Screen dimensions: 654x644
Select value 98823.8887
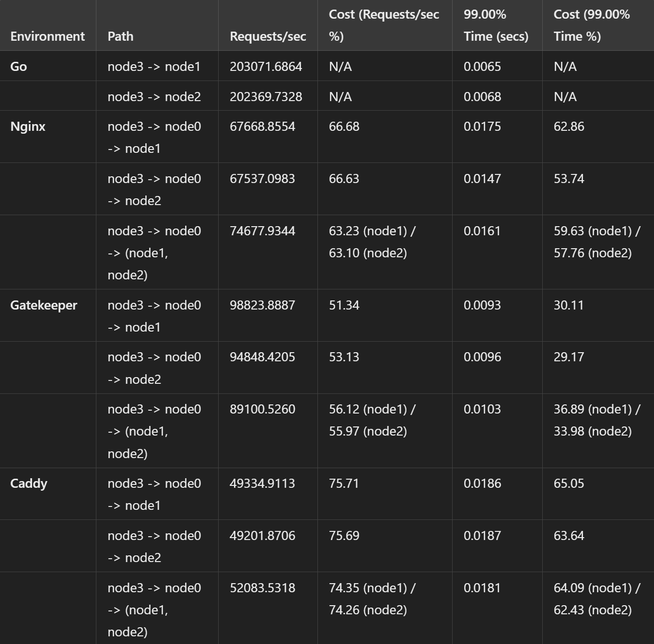tap(262, 305)
